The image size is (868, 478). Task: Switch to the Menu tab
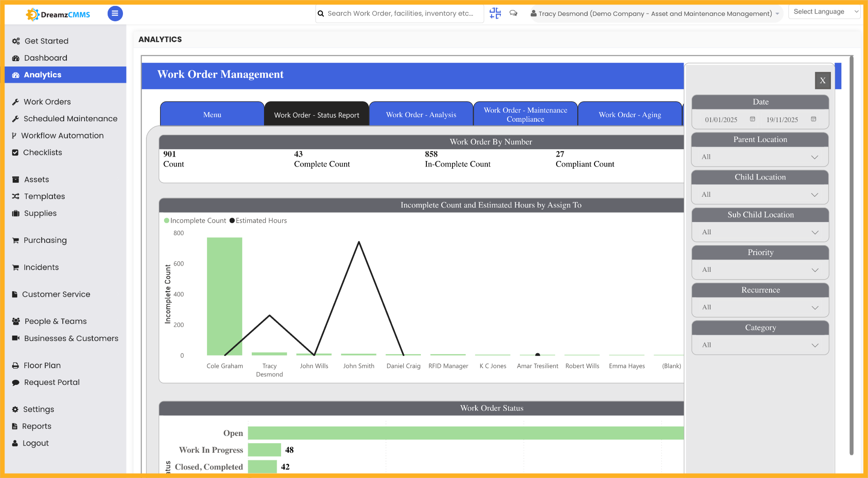(x=212, y=114)
